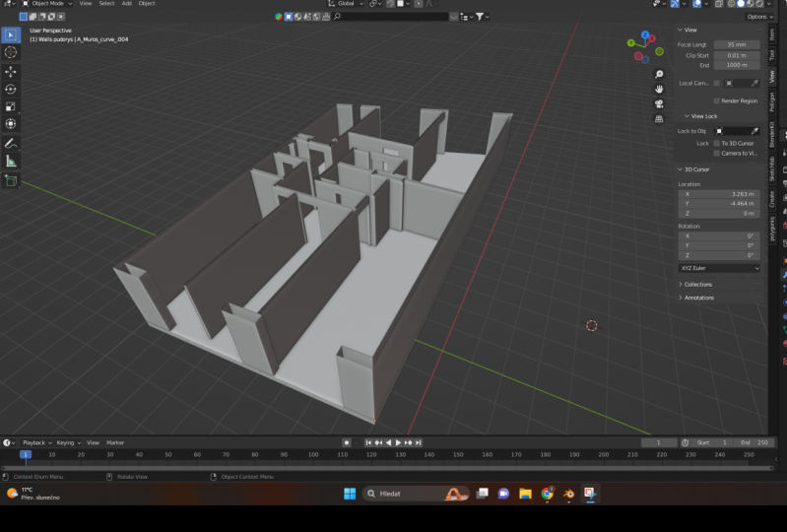Select the Add Cube tool
Image resolution: width=787 pixels, height=532 pixels.
[11, 180]
